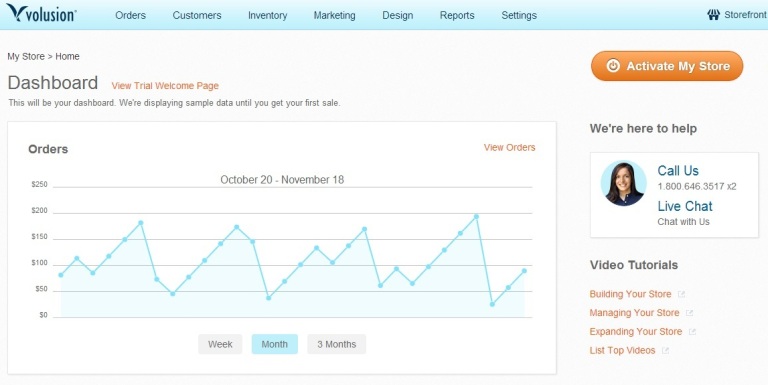
Task: Show the 3 Months chart range
Action: (x=336, y=344)
